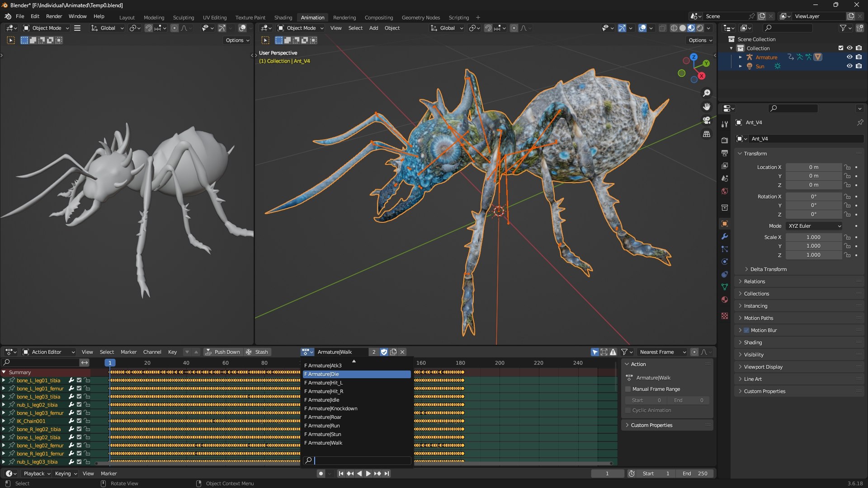868x488 pixels.
Task: Switch perspective/orthographic with the grid icon
Action: click(x=707, y=134)
